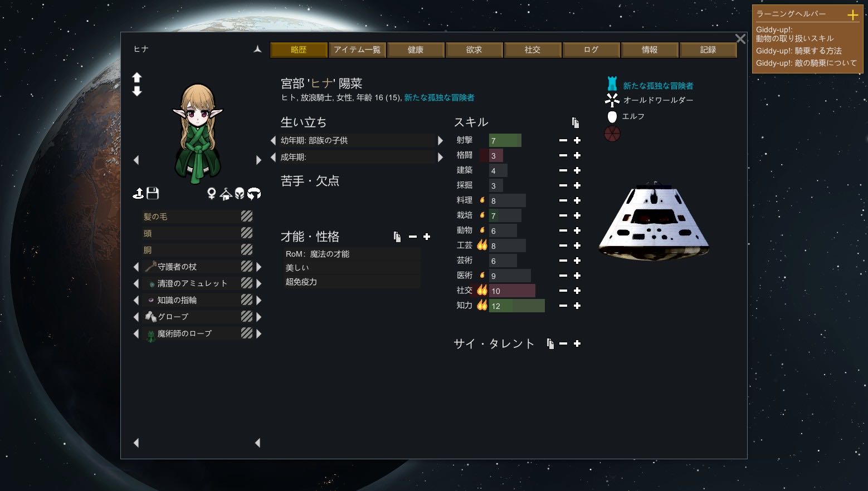Viewport: 868px width, 491px height.
Task: Click the copy skills icon beside スキル
Action: tap(576, 122)
